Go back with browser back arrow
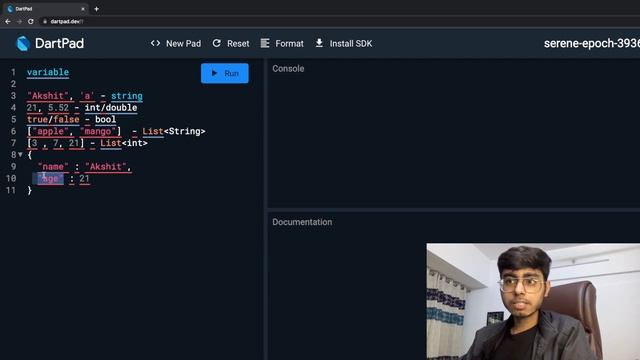Image resolution: width=640 pixels, height=360 pixels. coord(8,21)
